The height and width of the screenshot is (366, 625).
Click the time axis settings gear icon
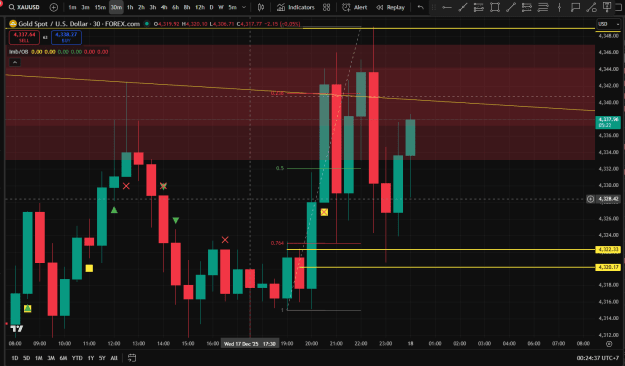click(x=609, y=344)
